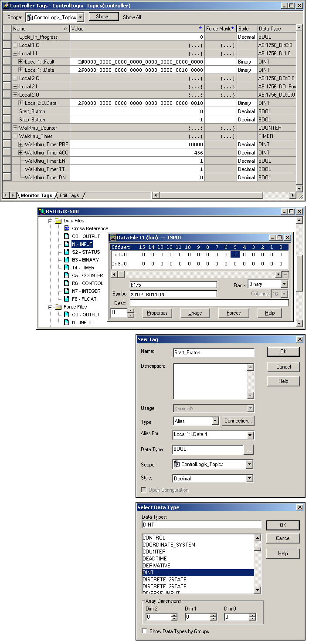The width and height of the screenshot is (309, 644).
Task: Click Cancel in the New Tag dialog
Action: pyautogui.click(x=283, y=366)
